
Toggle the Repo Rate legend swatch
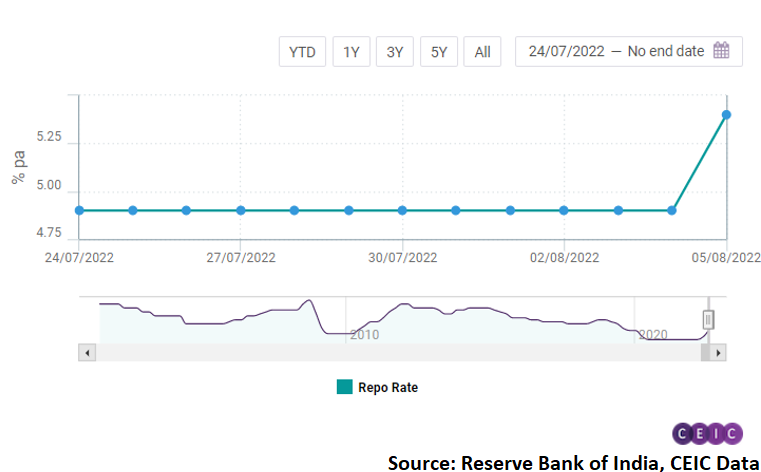pos(345,387)
